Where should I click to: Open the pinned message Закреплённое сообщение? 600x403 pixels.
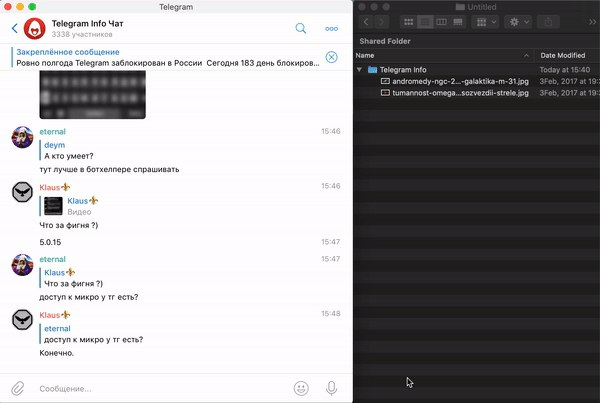click(167, 57)
